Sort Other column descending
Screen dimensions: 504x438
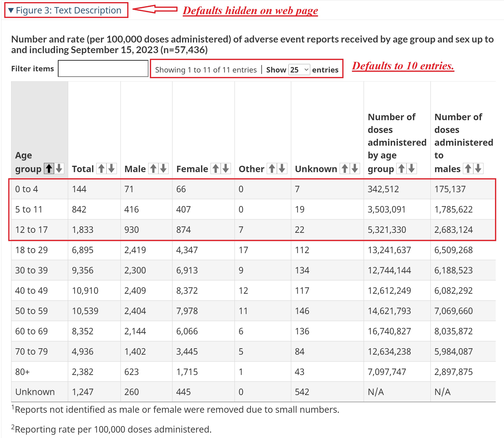282,168
